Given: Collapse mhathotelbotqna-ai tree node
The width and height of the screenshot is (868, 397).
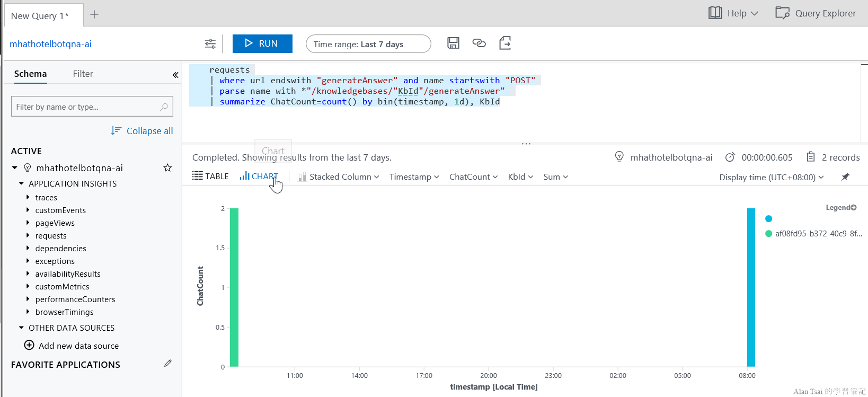Looking at the screenshot, I should click(x=15, y=168).
